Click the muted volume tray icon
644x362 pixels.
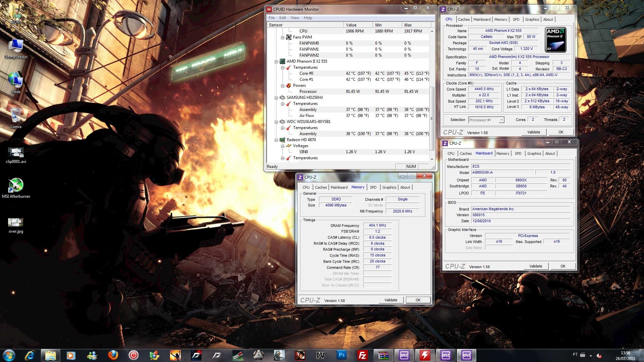599,356
